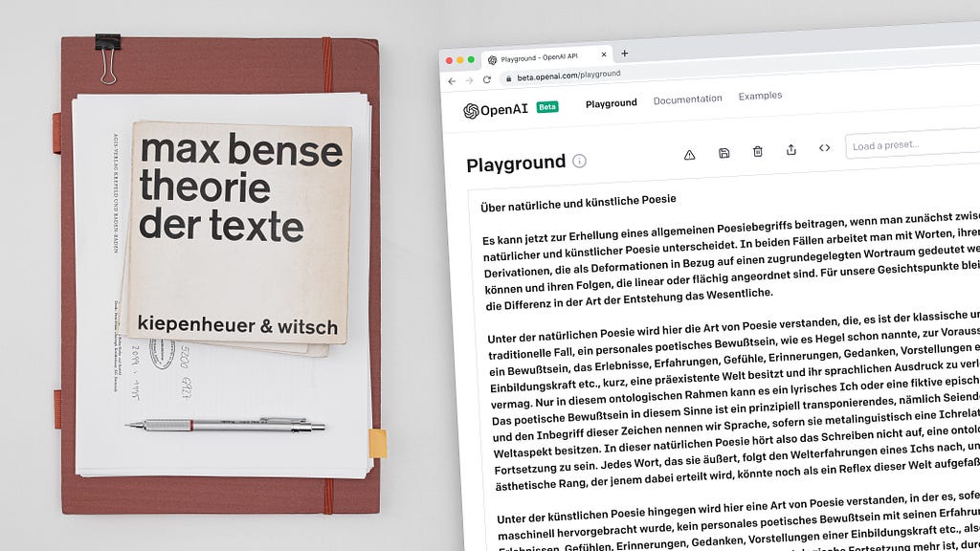
Task: Click paragraph starting 'Es kann jetzt zur Erhellung'
Action: pos(730,260)
